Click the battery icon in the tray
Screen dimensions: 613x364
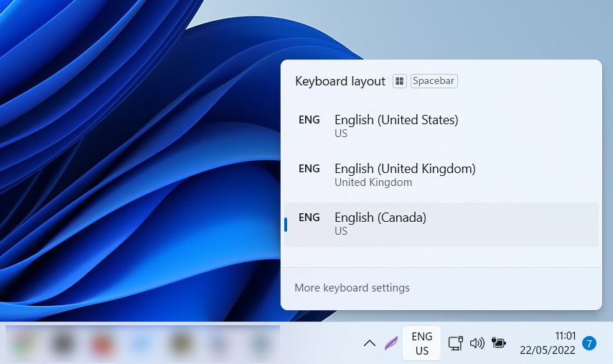coord(498,343)
